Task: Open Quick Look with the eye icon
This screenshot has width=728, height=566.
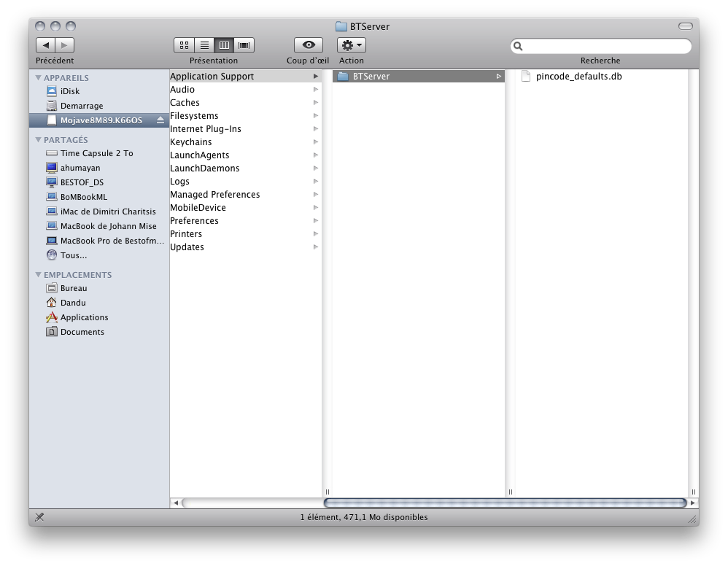Action: click(308, 45)
